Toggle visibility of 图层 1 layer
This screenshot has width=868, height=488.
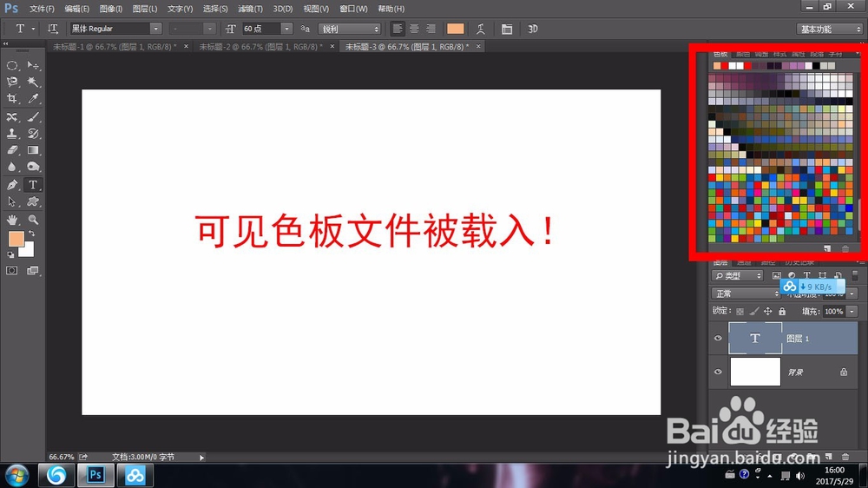pyautogui.click(x=718, y=339)
